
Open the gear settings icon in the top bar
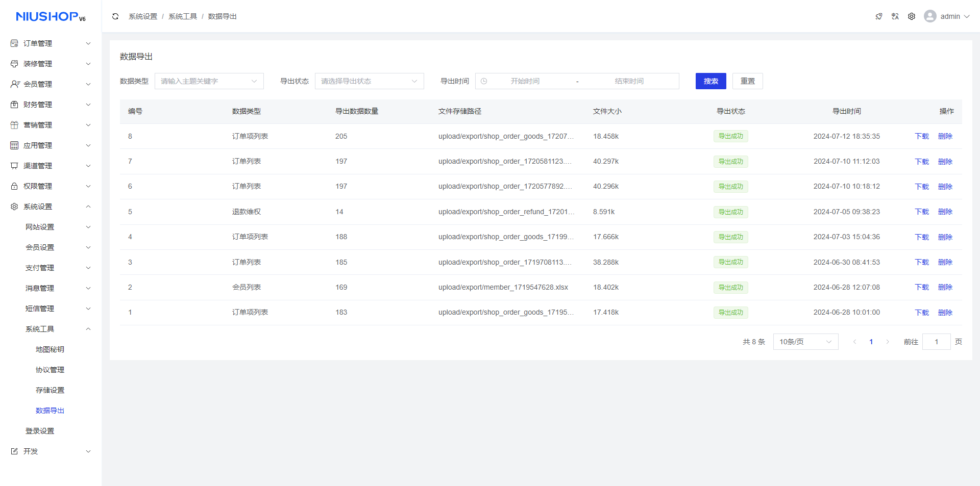[x=911, y=16]
